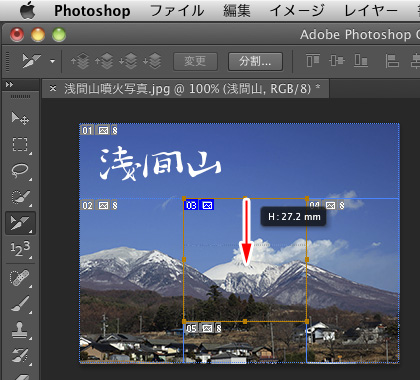Click slice 02 number badge

(x=87, y=205)
